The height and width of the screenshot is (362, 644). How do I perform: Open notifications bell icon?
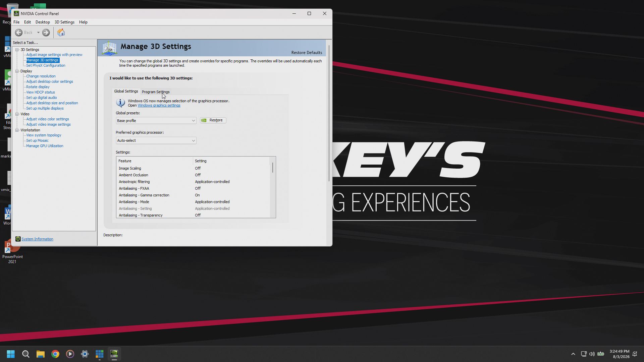[635, 354]
